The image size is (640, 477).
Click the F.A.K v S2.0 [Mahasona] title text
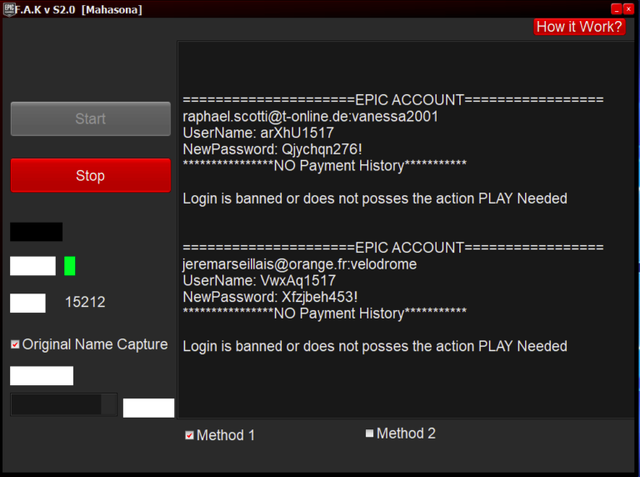(x=78, y=9)
